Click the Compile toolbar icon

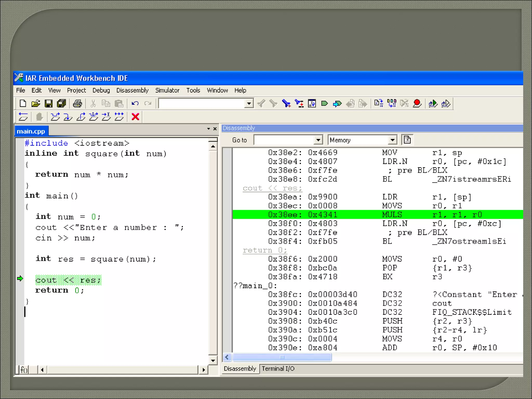point(379,103)
